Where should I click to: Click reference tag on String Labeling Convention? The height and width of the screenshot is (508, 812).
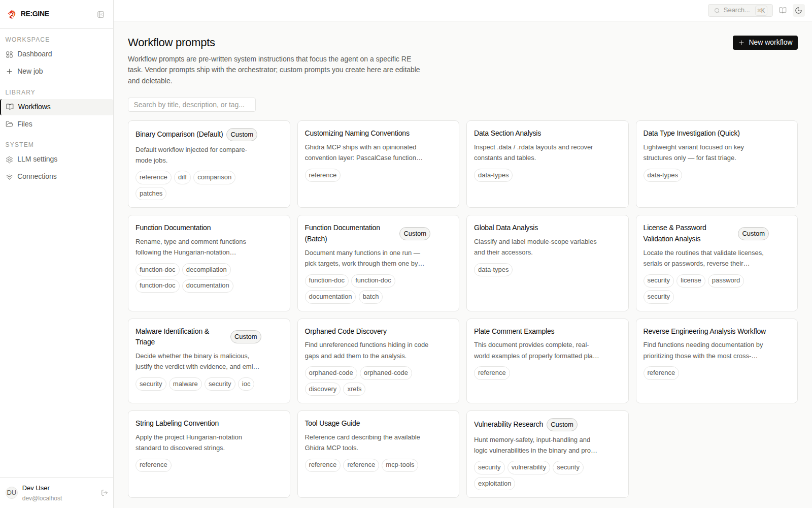(x=153, y=465)
